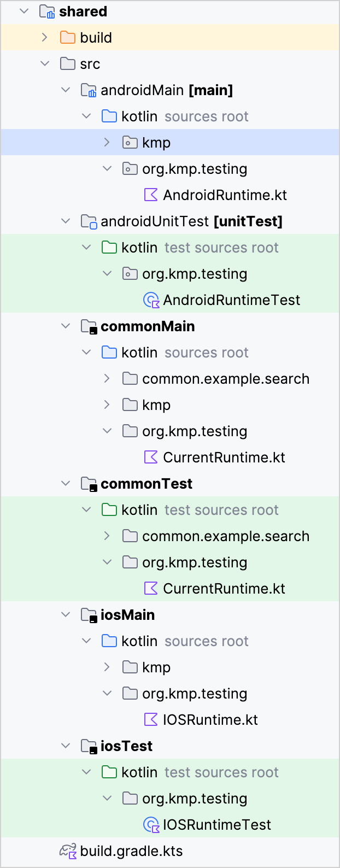Click the commonMain module folder icon
The width and height of the screenshot is (340, 868).
[89, 326]
